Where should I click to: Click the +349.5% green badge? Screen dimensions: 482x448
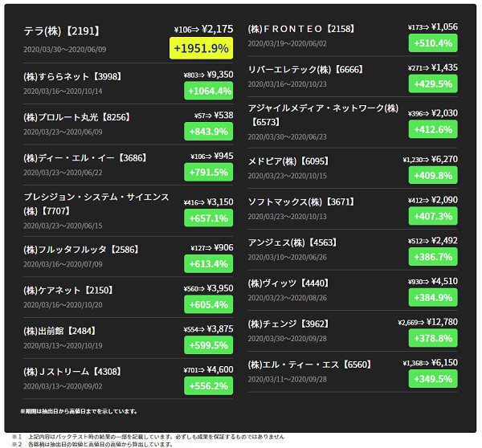pos(433,379)
